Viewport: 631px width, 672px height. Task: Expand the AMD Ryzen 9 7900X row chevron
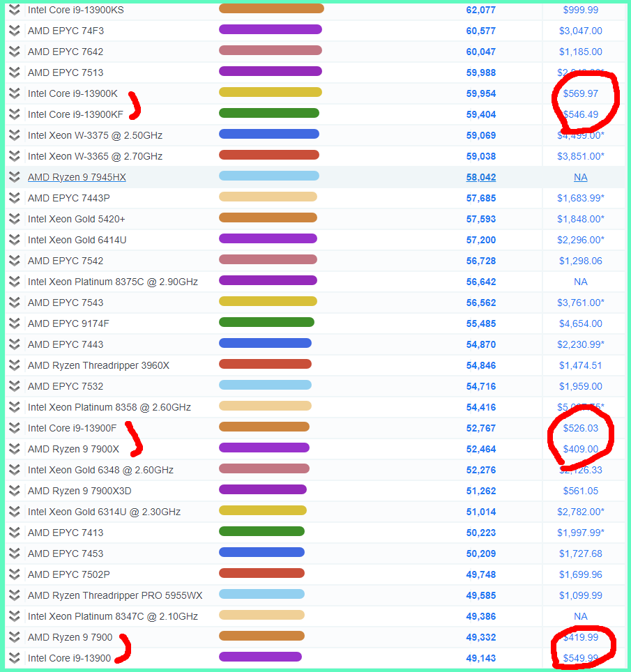pyautogui.click(x=15, y=449)
